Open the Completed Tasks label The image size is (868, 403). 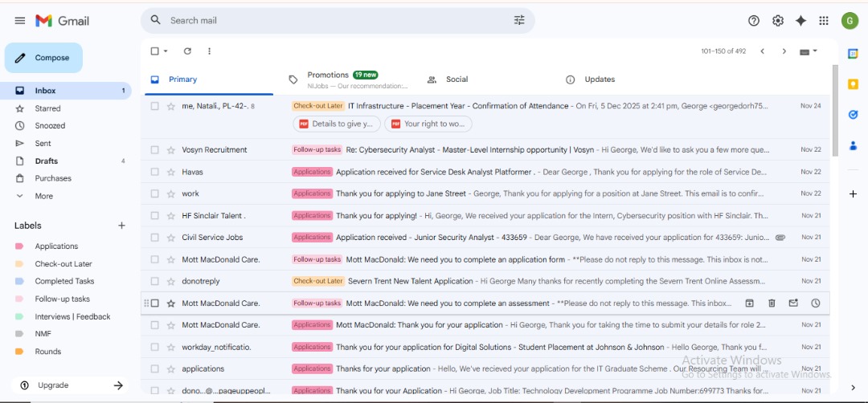point(65,281)
